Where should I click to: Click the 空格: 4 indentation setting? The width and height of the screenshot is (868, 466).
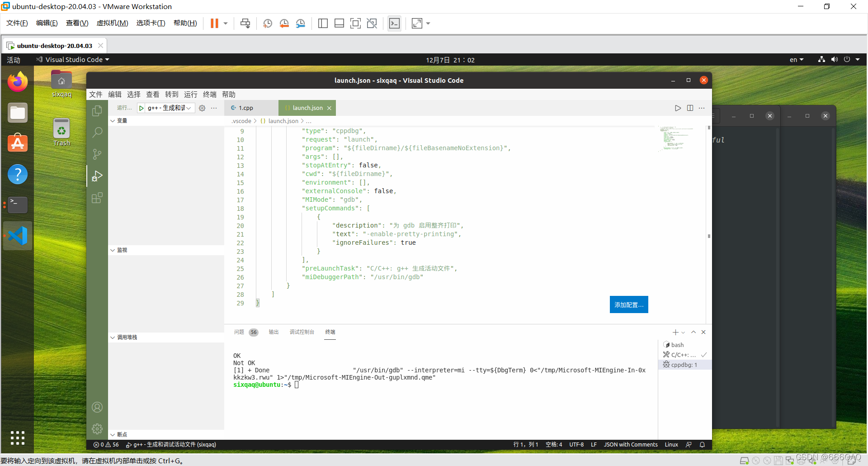coord(554,445)
